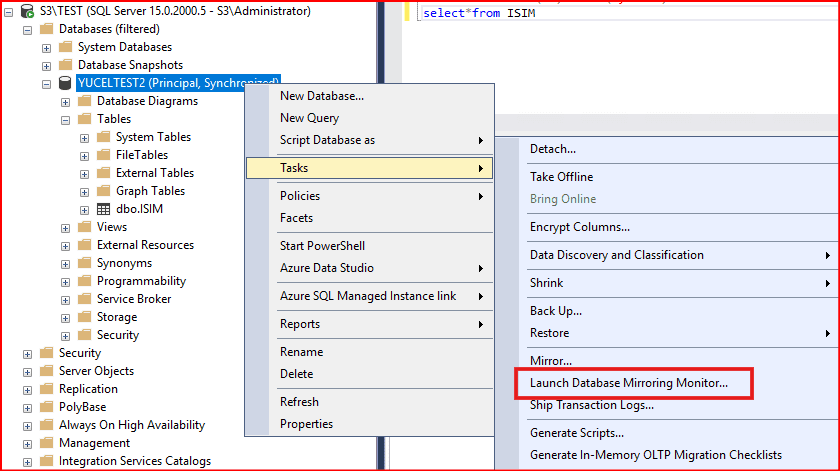Click the Replication folder icon
840x471 pixels.
pyautogui.click(x=46, y=389)
